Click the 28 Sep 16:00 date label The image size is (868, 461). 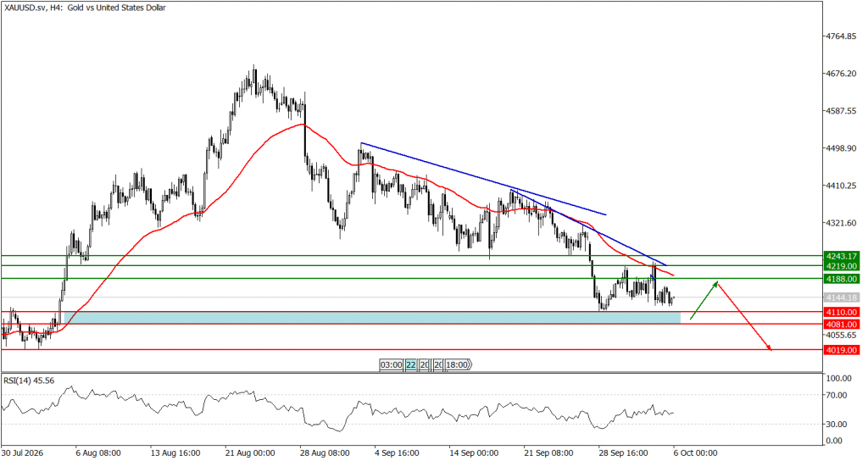(625, 453)
